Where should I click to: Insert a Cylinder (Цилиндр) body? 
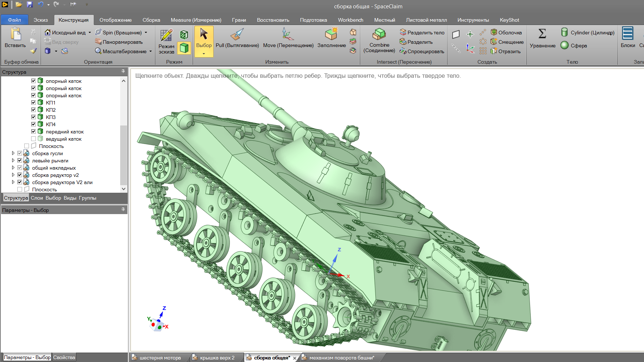588,33
